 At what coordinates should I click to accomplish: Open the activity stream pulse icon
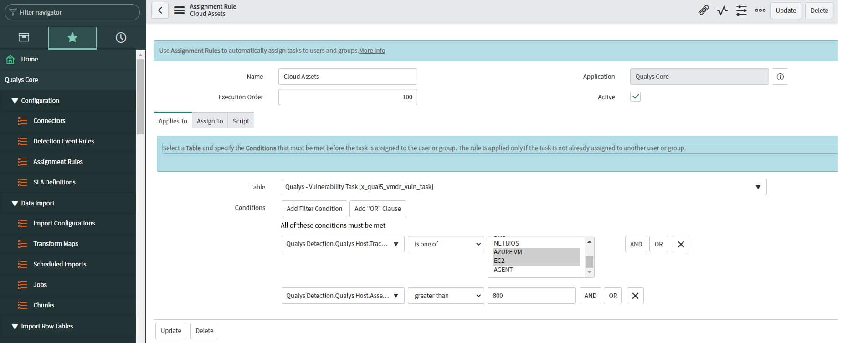(x=723, y=10)
